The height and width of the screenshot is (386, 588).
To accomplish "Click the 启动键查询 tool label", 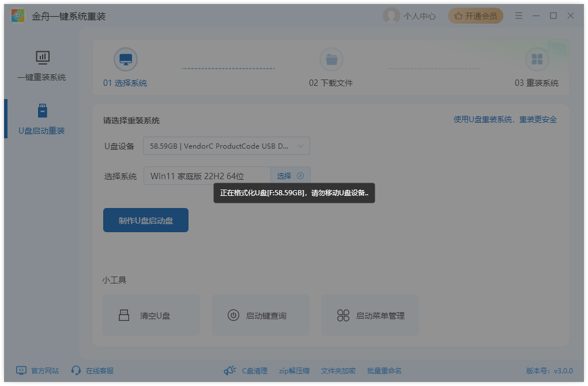I will click(x=266, y=316).
